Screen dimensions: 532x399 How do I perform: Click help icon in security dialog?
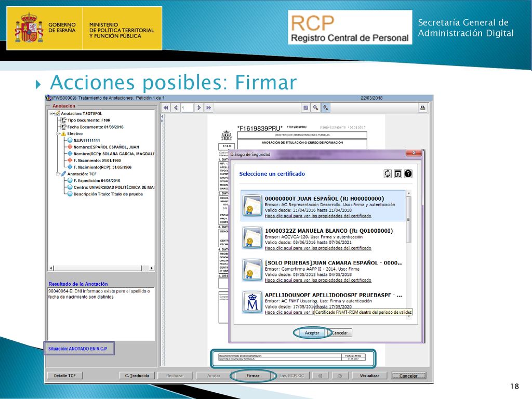[x=408, y=174]
